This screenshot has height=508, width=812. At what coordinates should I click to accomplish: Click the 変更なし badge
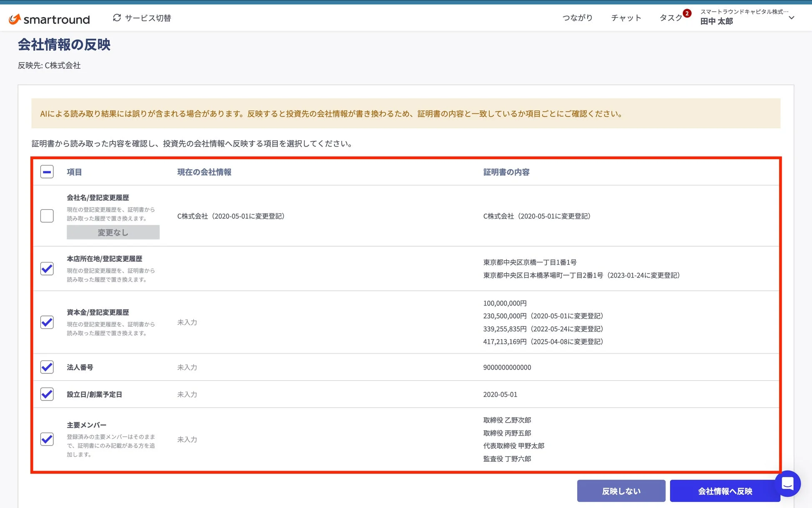[x=113, y=233]
